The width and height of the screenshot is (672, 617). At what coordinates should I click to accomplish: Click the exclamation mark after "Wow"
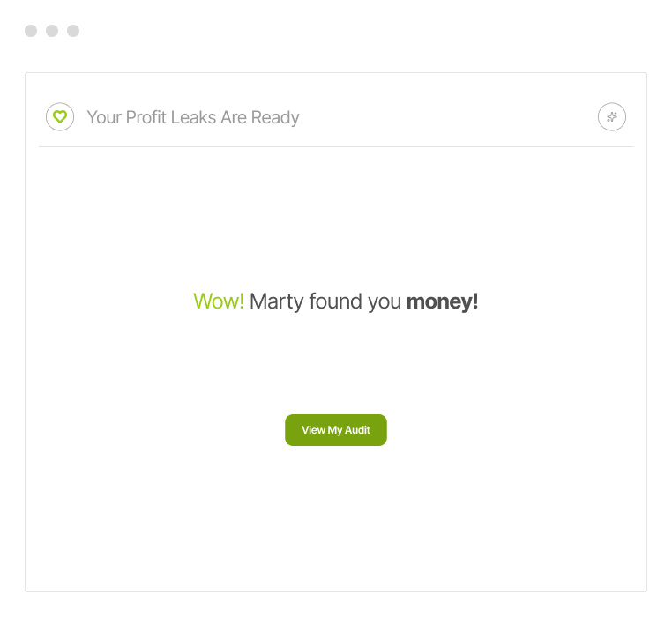point(241,301)
